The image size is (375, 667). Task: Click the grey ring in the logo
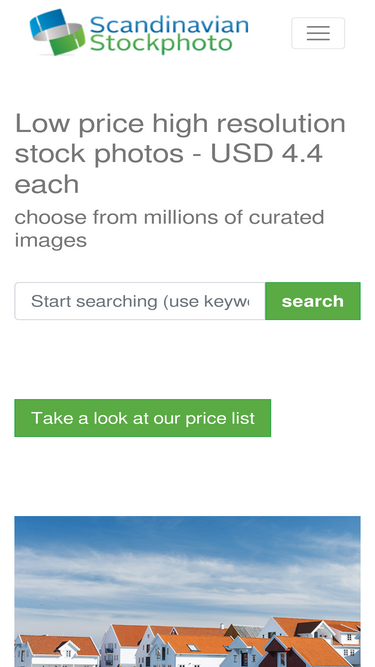pos(57,33)
